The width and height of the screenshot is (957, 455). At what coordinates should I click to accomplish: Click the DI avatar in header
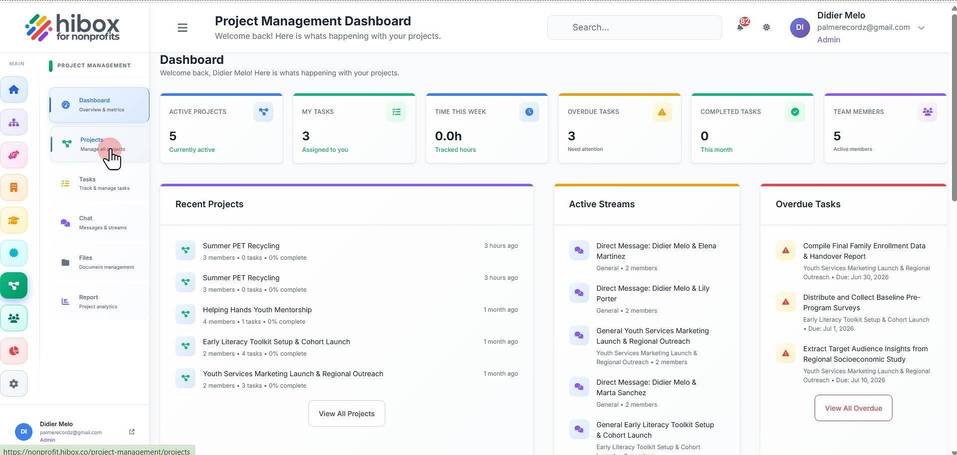tap(800, 27)
